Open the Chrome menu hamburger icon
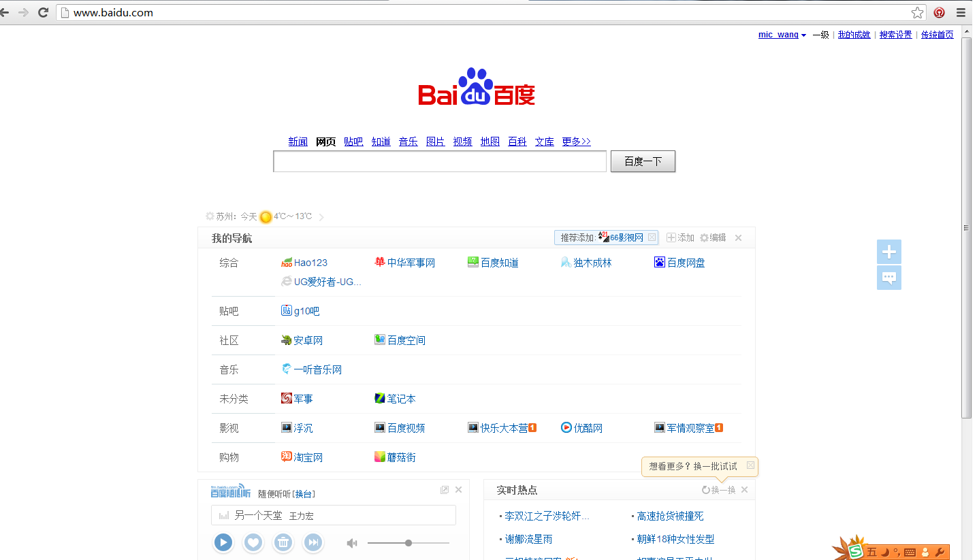 [961, 12]
